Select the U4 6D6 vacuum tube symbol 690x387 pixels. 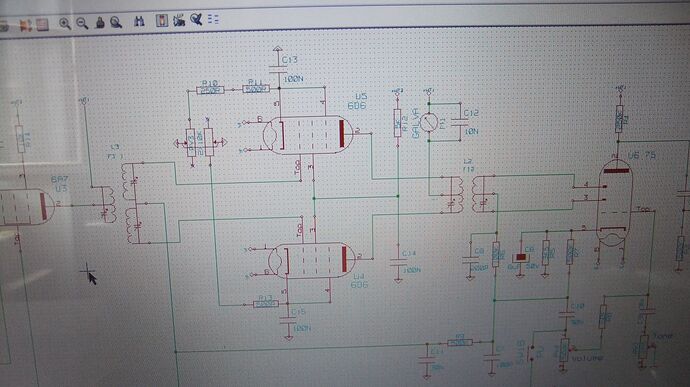[312, 260]
